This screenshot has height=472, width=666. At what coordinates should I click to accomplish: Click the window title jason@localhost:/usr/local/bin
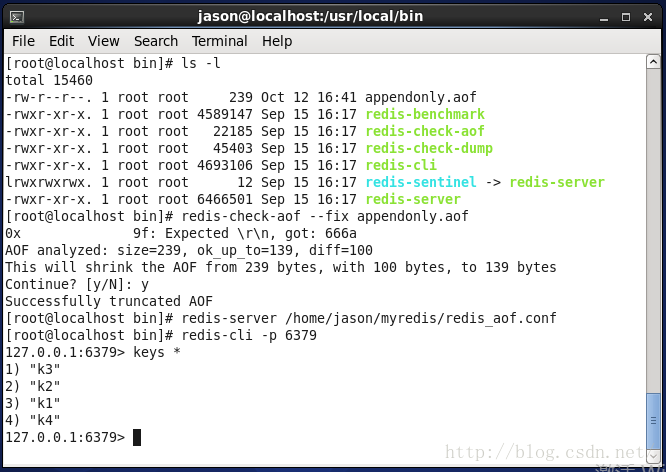point(310,17)
